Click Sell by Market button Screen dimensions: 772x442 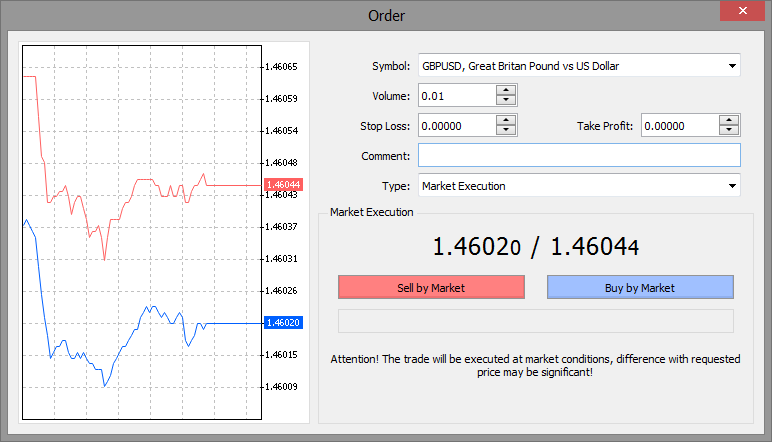click(x=431, y=287)
